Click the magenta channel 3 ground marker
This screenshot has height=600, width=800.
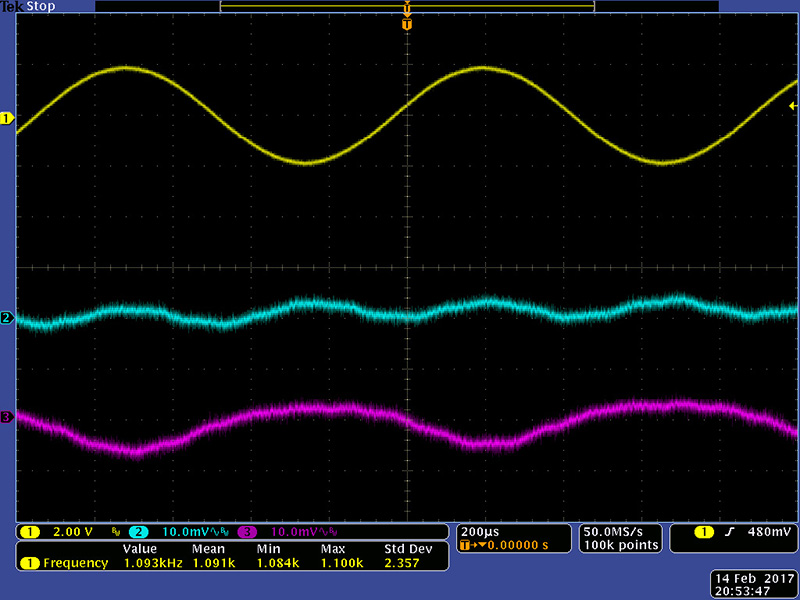pyautogui.click(x=7, y=417)
